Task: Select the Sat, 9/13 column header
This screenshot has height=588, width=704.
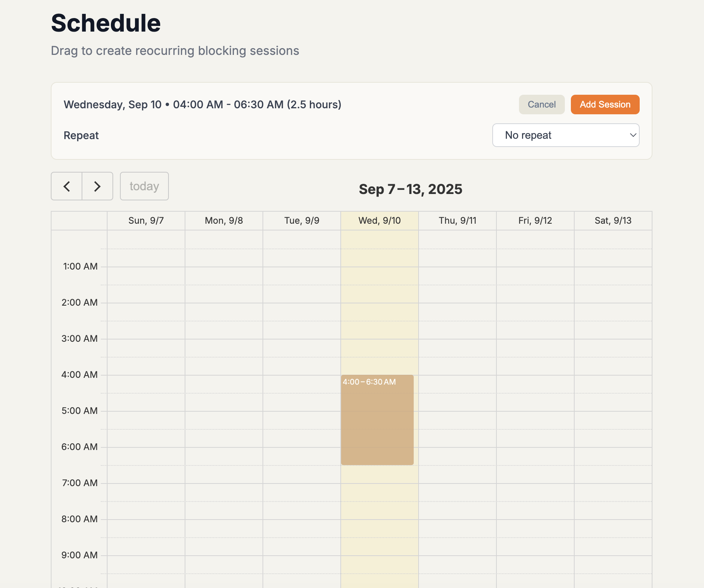Action: (x=613, y=220)
